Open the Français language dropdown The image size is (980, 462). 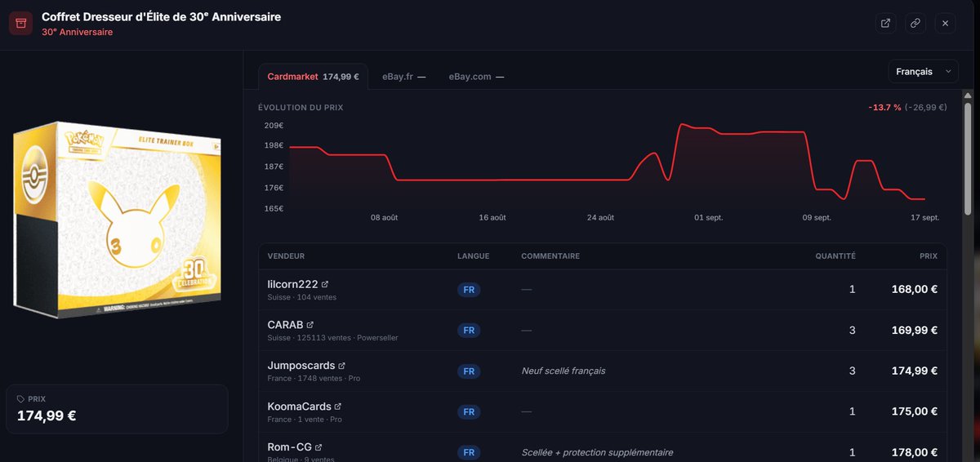pyautogui.click(x=923, y=72)
